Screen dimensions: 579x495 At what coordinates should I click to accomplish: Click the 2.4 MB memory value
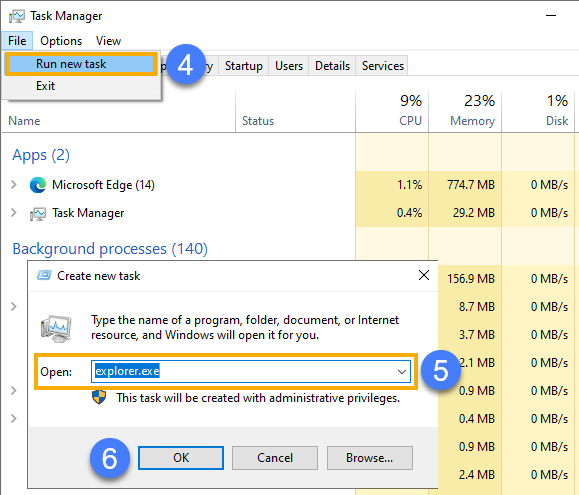[477, 475]
